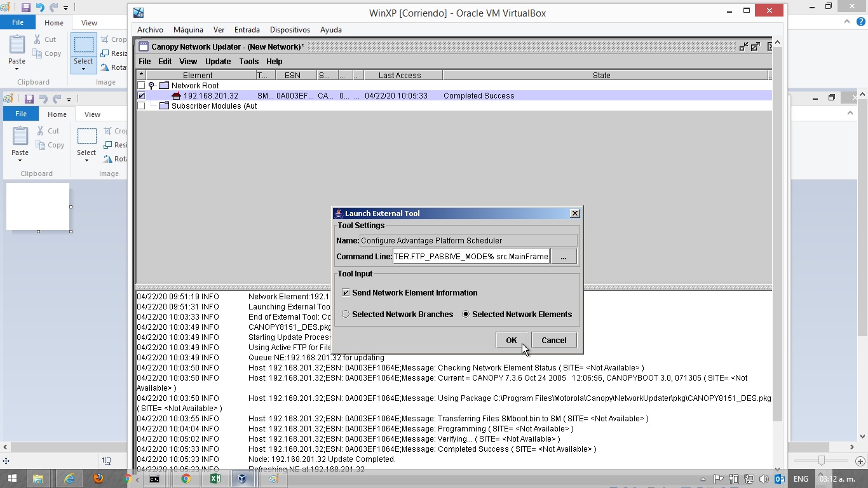Screen dimensions: 868x488
Task: Open Excel from the taskbar
Action: pyautogui.click(x=215, y=478)
